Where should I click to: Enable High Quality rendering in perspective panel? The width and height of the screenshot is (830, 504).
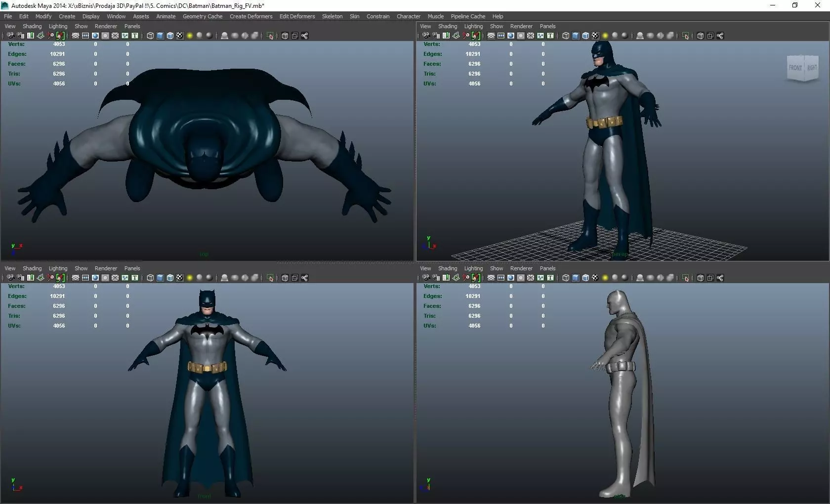[625, 36]
